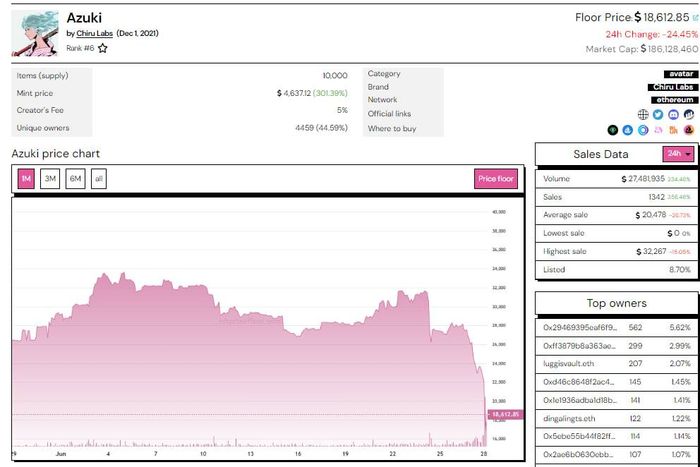This screenshot has width=700, height=467.
Task: Open the magenta-orange round marketplace icon
Action: click(x=689, y=130)
